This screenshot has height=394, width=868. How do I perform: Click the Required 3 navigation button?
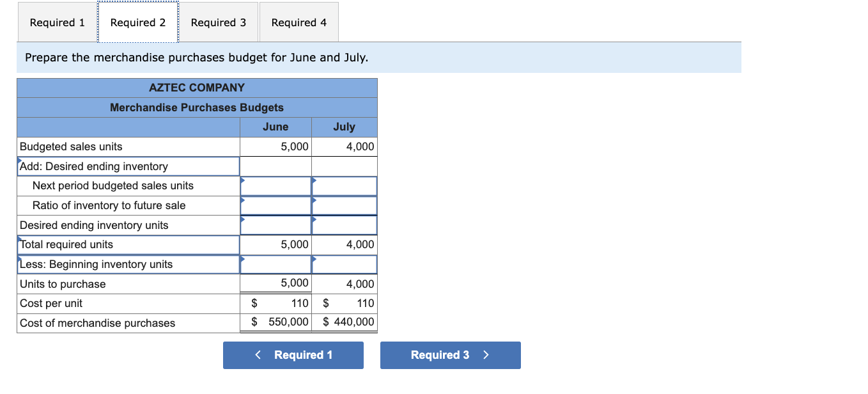point(450,355)
